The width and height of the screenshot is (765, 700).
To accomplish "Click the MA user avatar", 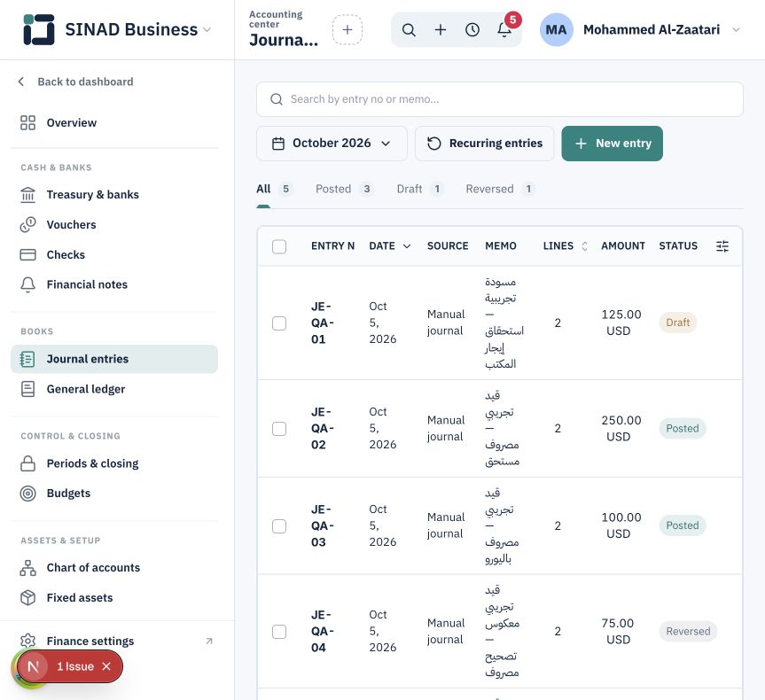I will pos(556,30).
